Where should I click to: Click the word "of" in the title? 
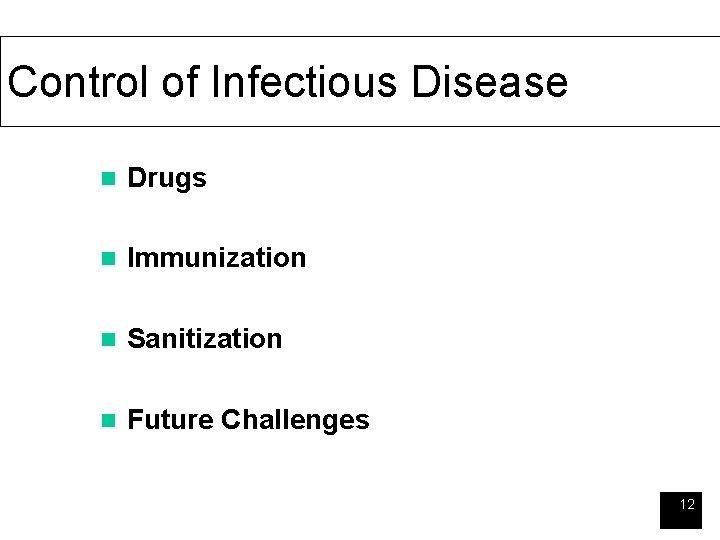point(181,82)
